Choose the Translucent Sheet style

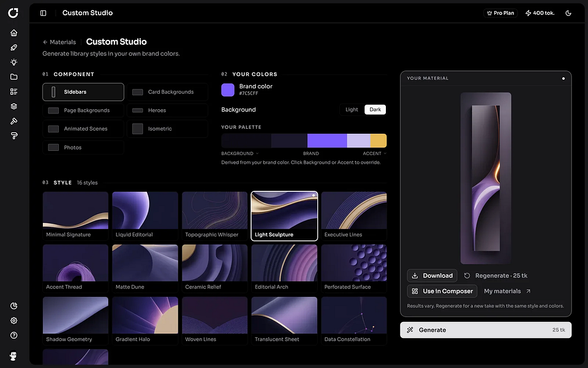tap(284, 321)
